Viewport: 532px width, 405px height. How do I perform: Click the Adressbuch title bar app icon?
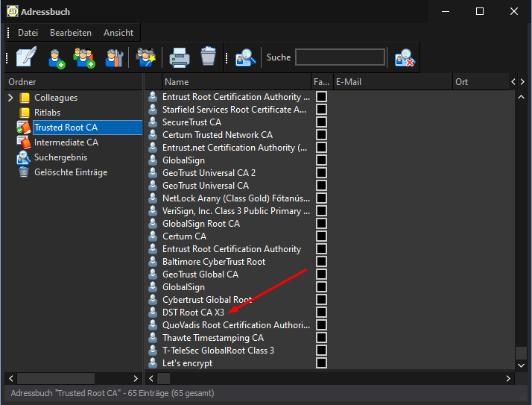12,11
